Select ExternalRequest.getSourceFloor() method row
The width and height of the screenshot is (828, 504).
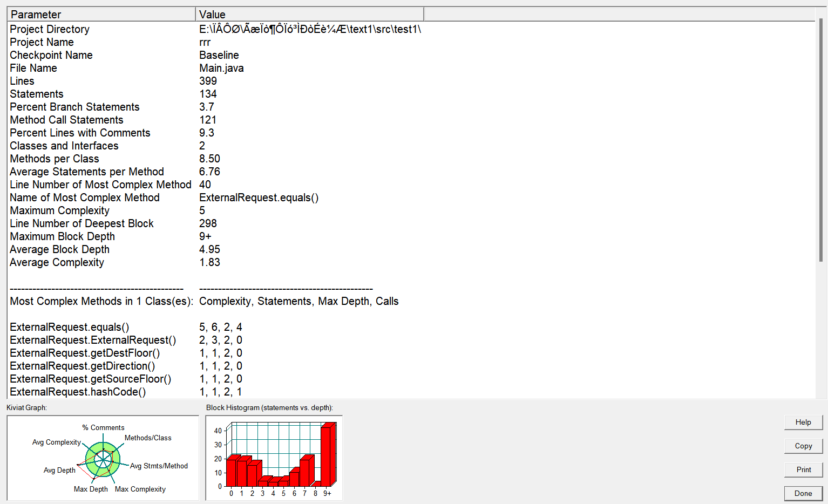pyautogui.click(x=411, y=379)
